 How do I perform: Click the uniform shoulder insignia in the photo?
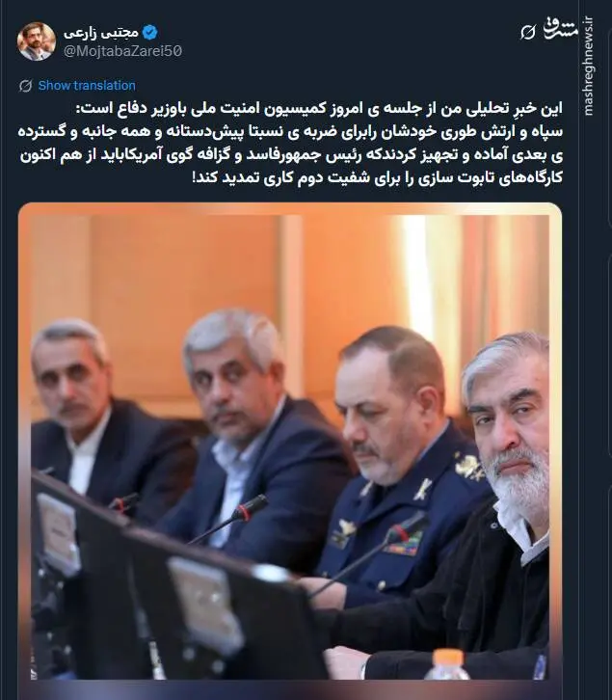coord(468,467)
